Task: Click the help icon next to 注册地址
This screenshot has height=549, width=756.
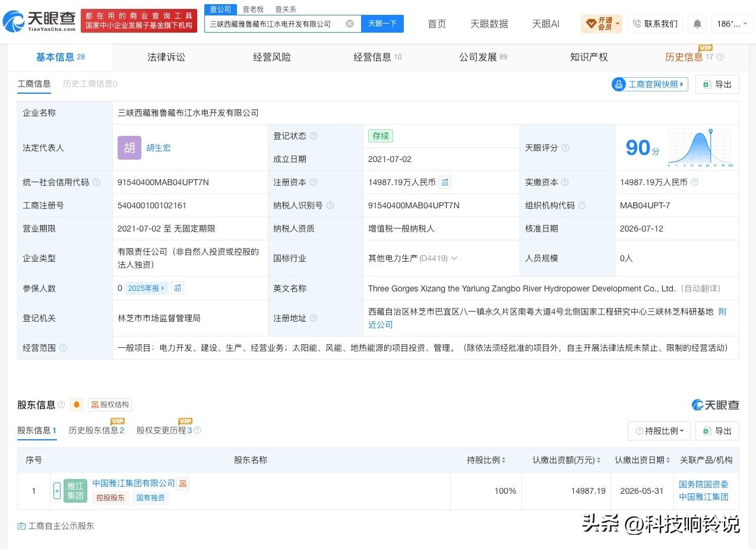Action: coord(314,318)
